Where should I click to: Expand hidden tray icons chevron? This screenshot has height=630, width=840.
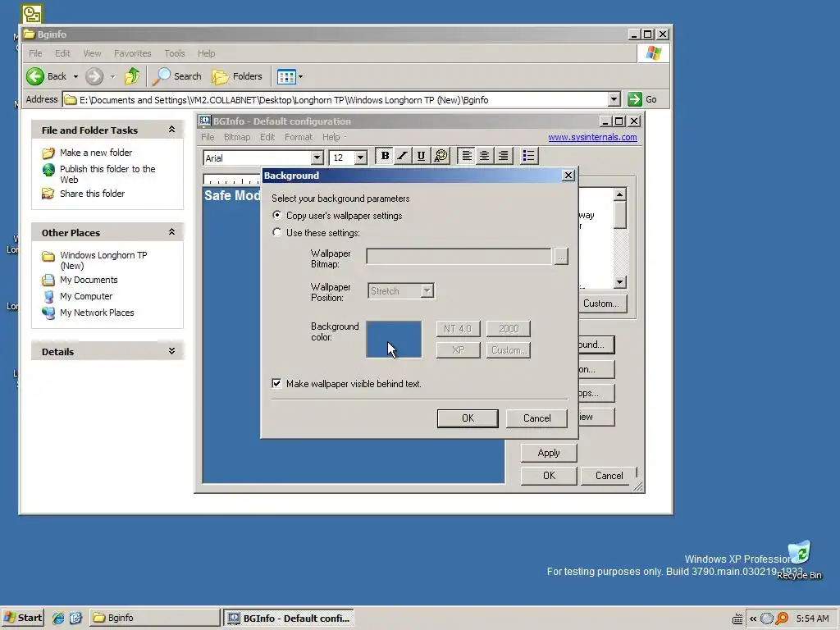[753, 619]
